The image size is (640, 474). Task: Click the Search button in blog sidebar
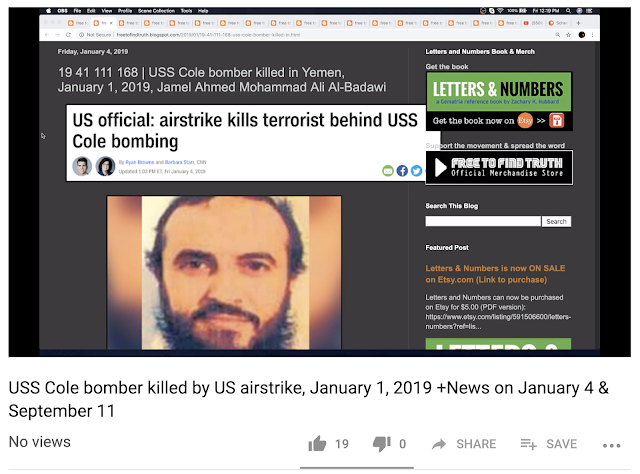[x=556, y=221]
